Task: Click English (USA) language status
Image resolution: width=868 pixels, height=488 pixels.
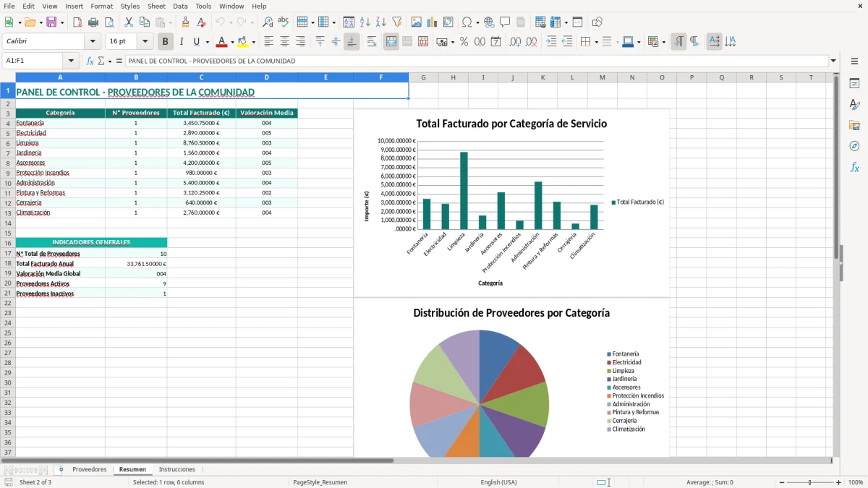Action: 498,482
